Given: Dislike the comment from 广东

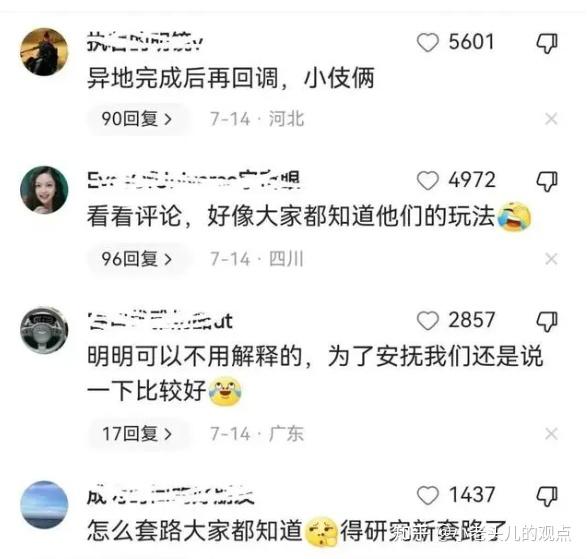Looking at the screenshot, I should tap(547, 322).
